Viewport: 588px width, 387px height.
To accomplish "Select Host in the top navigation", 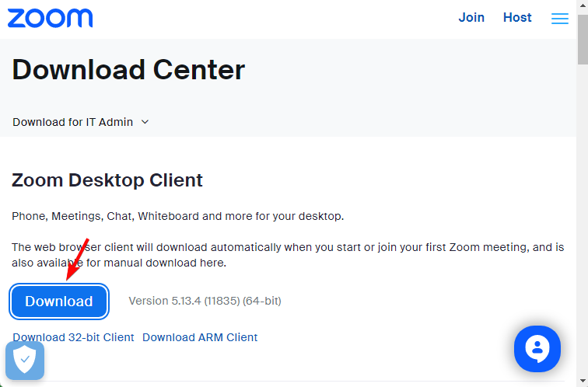I will point(517,17).
